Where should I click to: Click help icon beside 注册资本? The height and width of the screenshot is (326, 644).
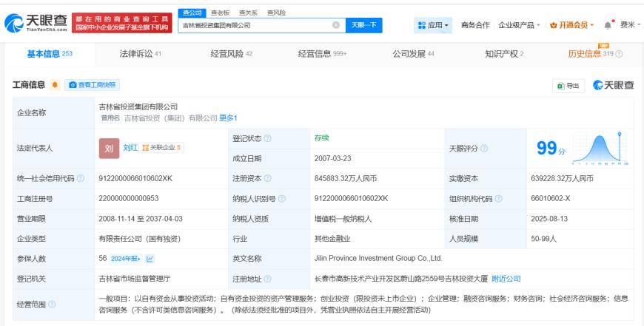tap(268, 178)
